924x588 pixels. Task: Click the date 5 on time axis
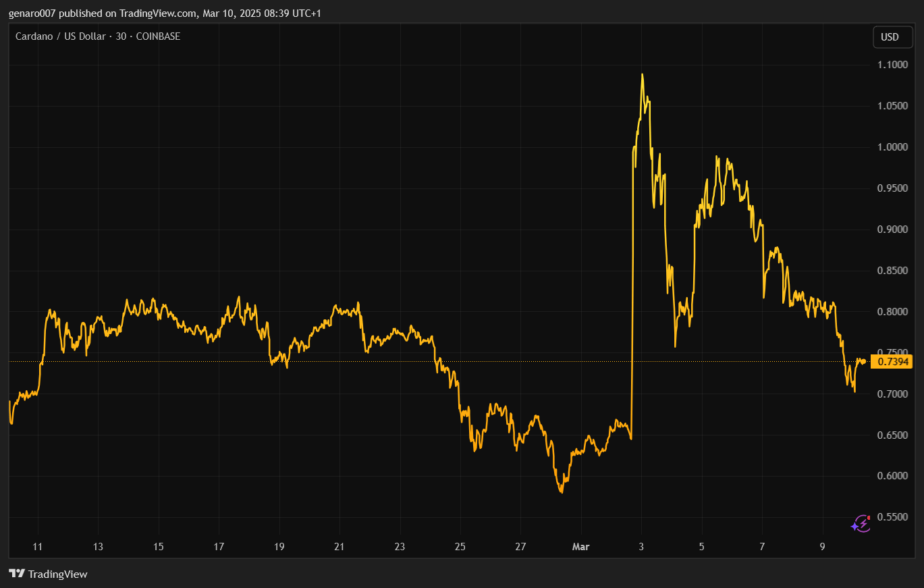(x=702, y=547)
